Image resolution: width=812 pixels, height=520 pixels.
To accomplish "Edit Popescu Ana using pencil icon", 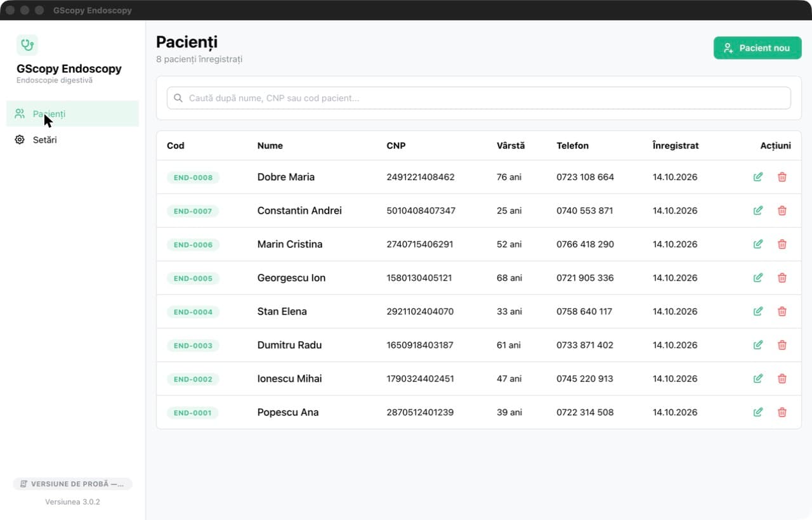I will [757, 412].
